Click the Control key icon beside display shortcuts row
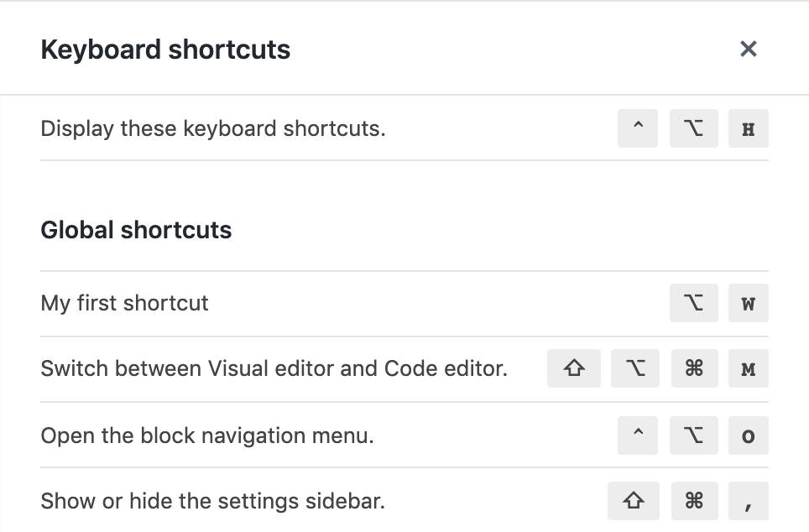The width and height of the screenshot is (809, 532). click(x=637, y=128)
